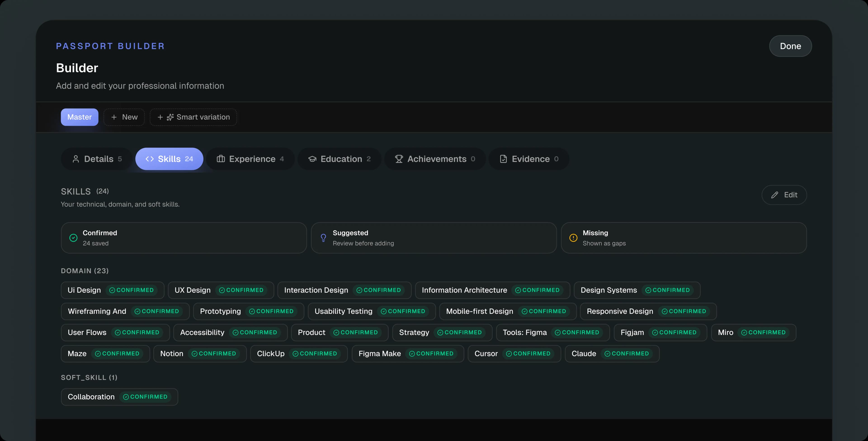Select the Accessibility skill

[231, 333]
